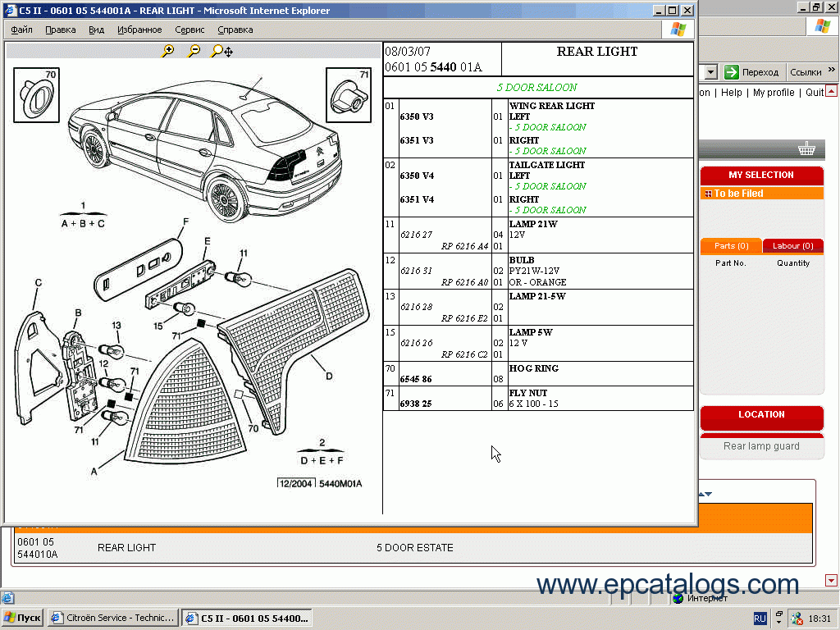Click the blue sort arrows above the orange list
The image size is (840, 630).
[705, 494]
